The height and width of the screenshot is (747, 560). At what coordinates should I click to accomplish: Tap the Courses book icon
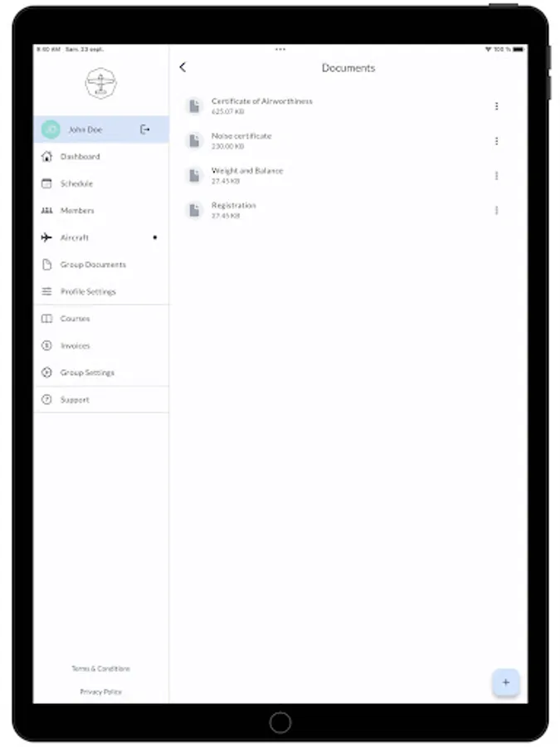(46, 318)
